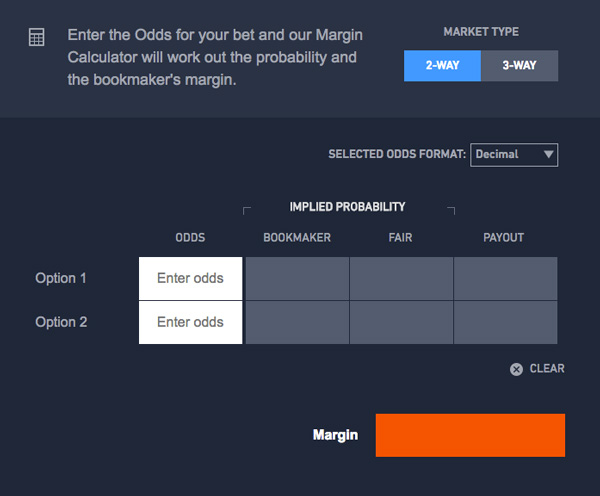Viewport: 600px width, 496px height.
Task: Click the Option 2 odds input field
Action: point(191,322)
